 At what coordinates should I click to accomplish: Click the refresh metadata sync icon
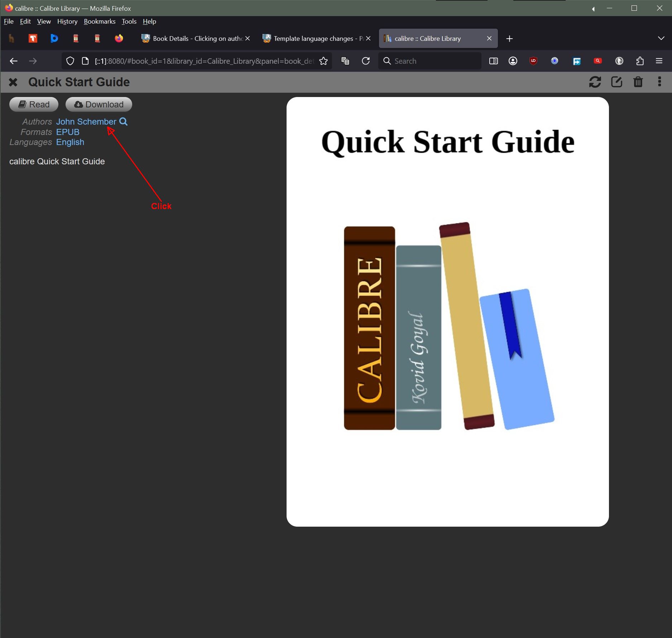point(595,82)
